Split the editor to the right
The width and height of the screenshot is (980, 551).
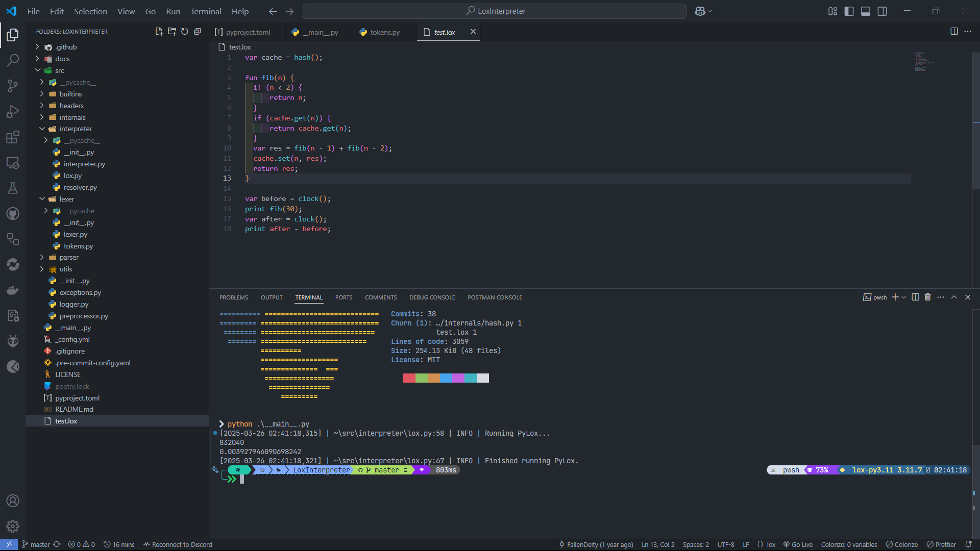pyautogui.click(x=953, y=32)
